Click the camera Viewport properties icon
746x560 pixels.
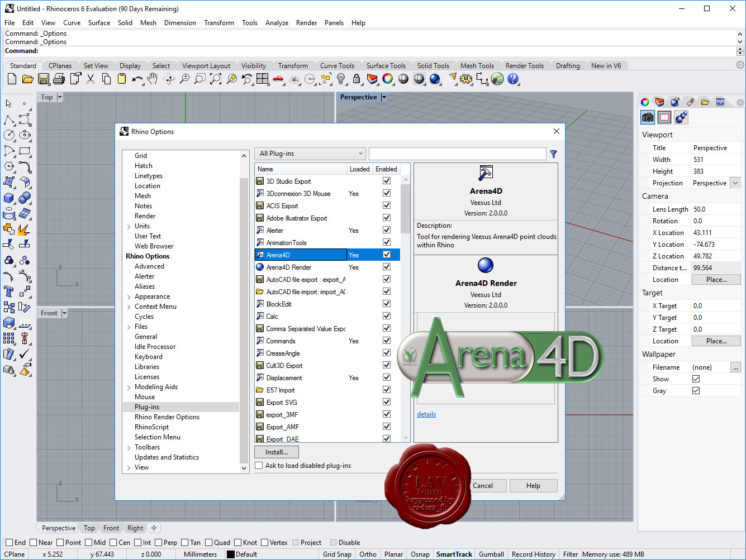coord(648,117)
